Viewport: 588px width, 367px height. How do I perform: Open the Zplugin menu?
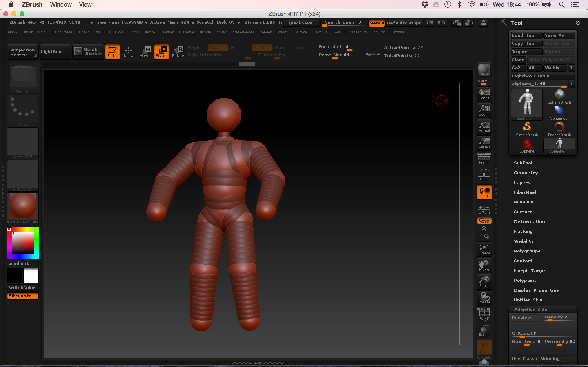tap(380, 32)
